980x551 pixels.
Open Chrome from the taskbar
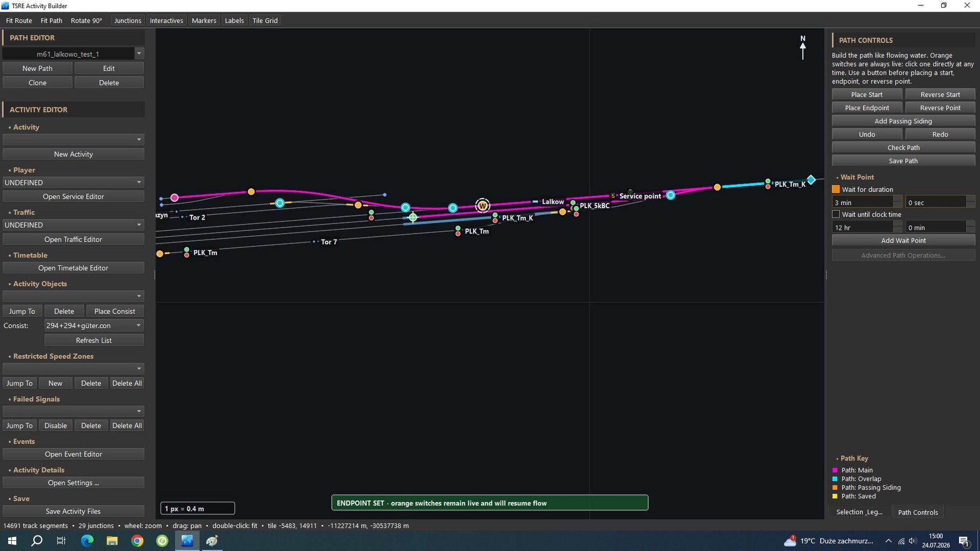[137, 541]
